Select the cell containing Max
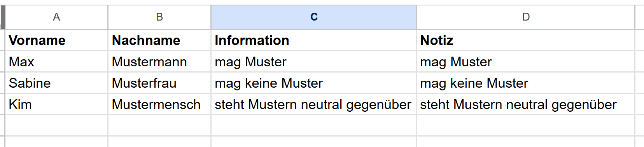Viewport: 644px width, 147px height. pos(56,62)
